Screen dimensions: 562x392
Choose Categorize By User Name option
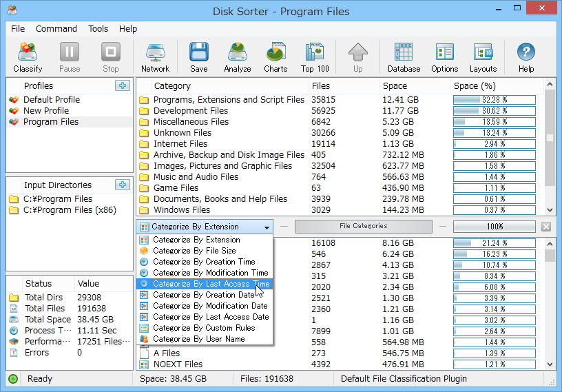tap(205, 339)
